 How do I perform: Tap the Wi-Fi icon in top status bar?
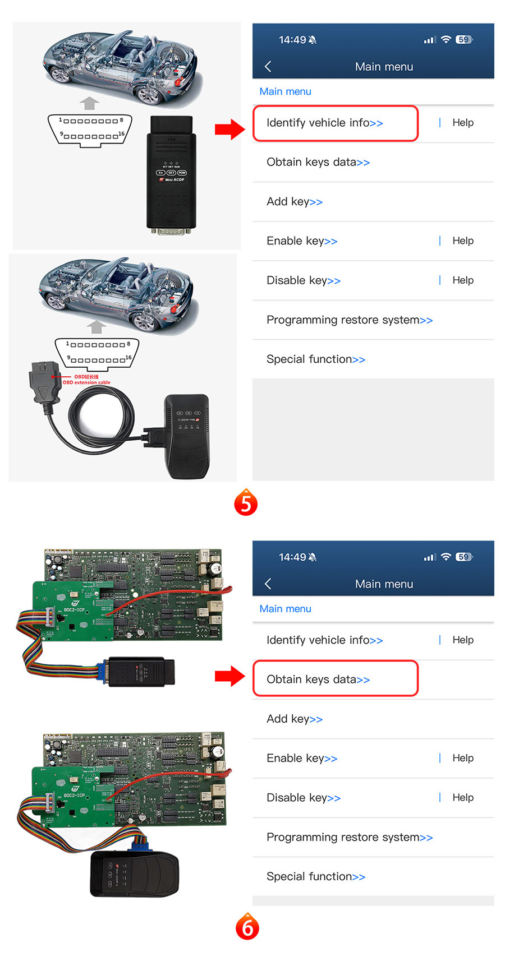pos(446,40)
